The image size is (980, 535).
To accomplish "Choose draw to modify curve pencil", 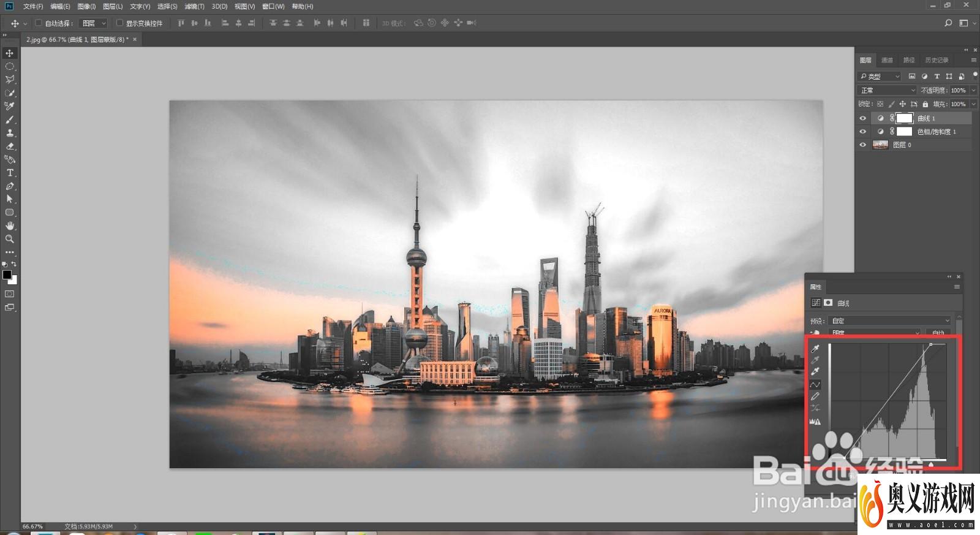I will click(x=815, y=397).
